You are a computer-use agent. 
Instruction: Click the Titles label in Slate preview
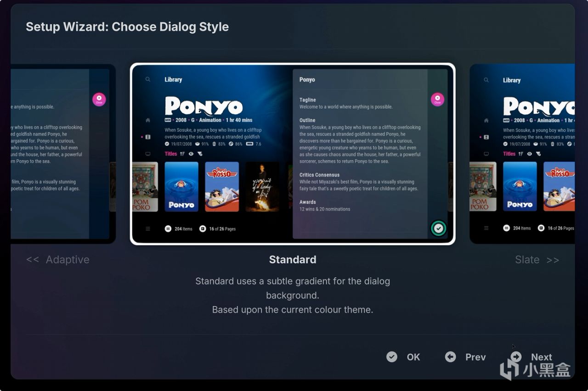[509, 154]
